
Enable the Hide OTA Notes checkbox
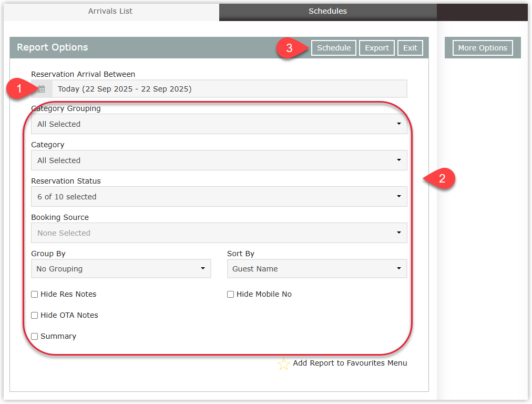point(34,316)
